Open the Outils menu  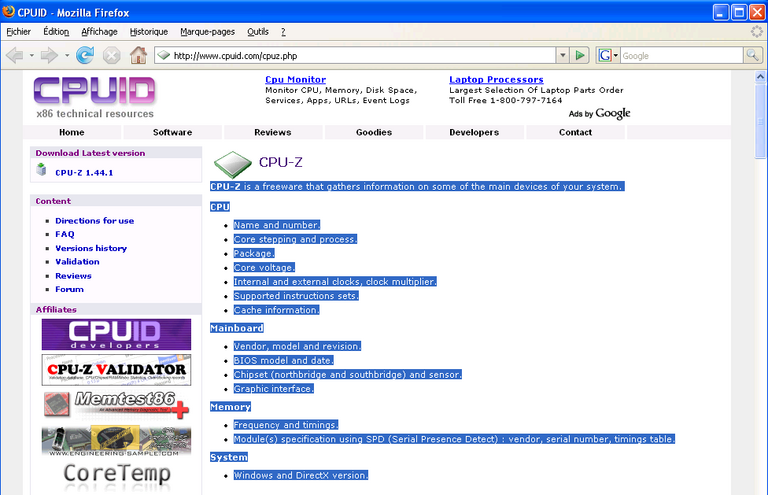[258, 32]
